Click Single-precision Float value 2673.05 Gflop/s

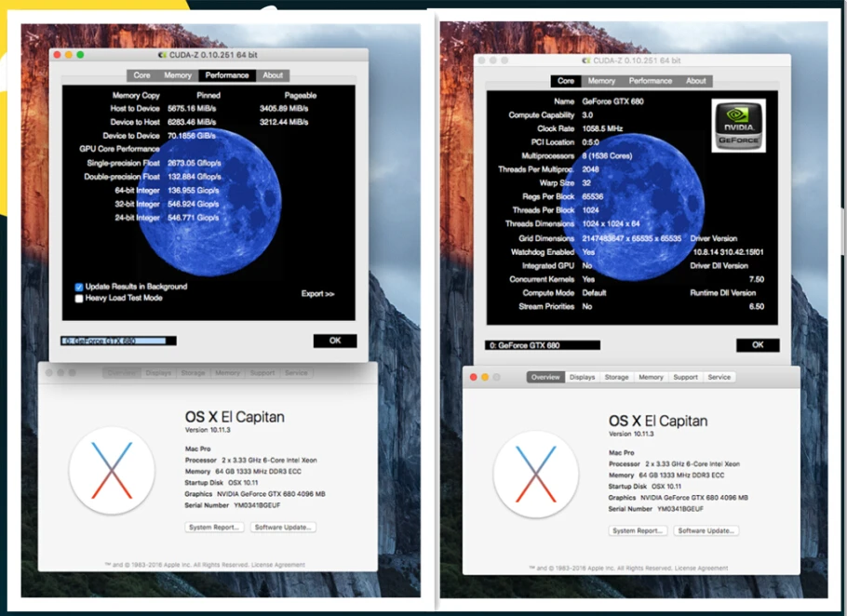[x=194, y=163]
